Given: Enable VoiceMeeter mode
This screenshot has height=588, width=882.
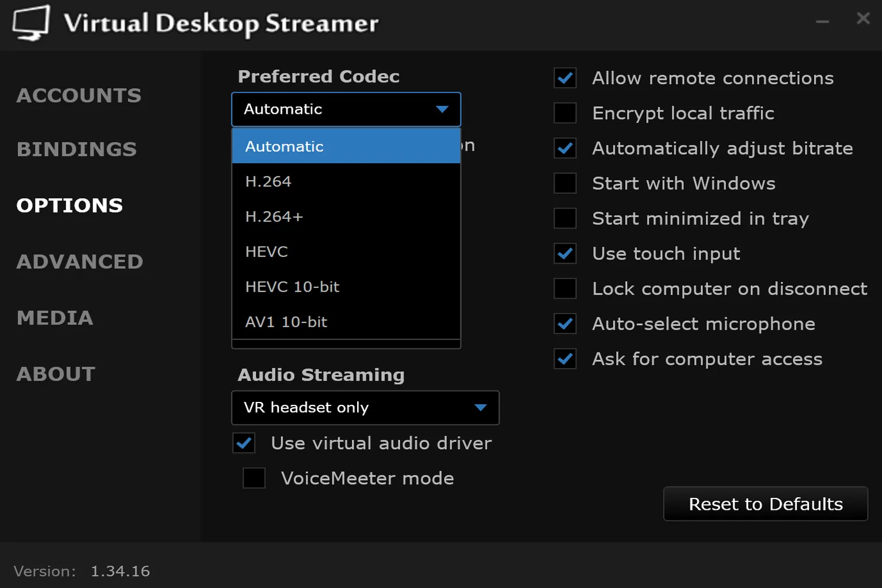Looking at the screenshot, I should click(254, 478).
